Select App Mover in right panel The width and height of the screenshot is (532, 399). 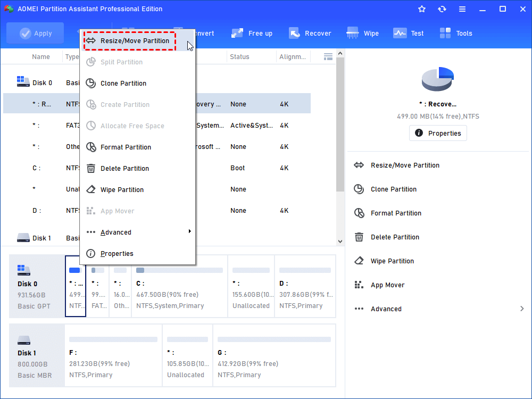tap(387, 285)
